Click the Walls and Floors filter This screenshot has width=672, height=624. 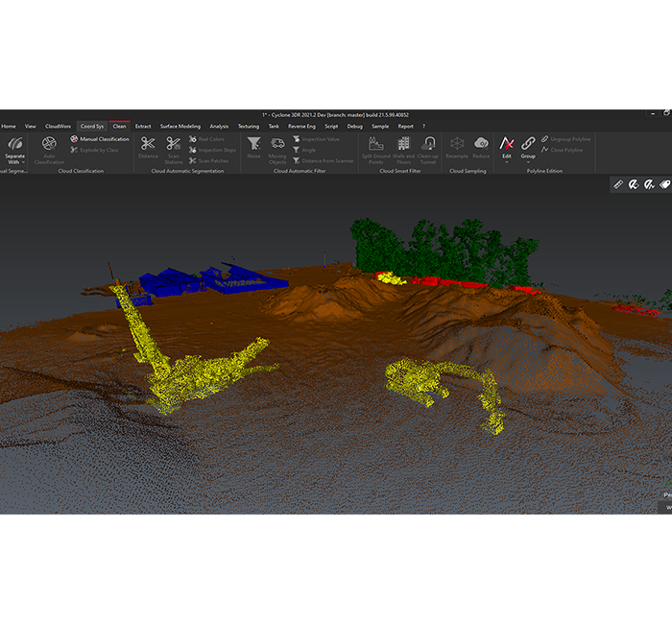[403, 147]
